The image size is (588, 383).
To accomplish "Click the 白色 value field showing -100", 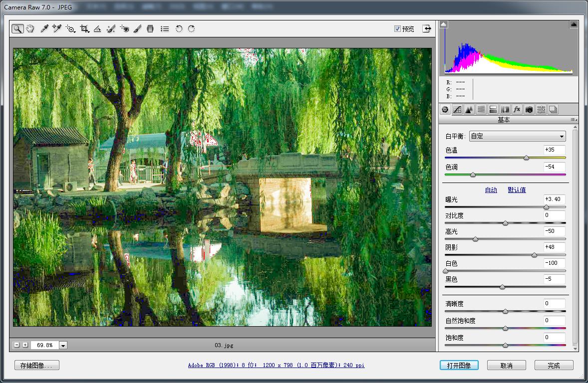I will pyautogui.click(x=555, y=263).
